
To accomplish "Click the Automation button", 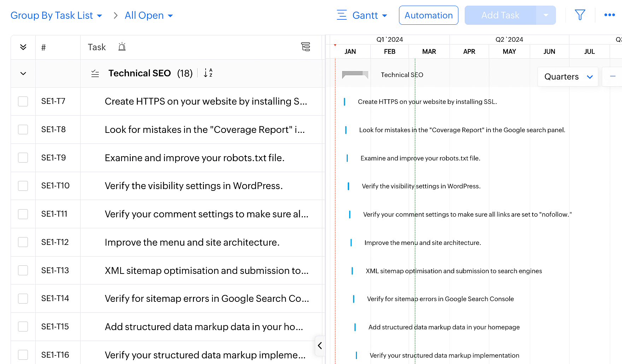I will [428, 16].
